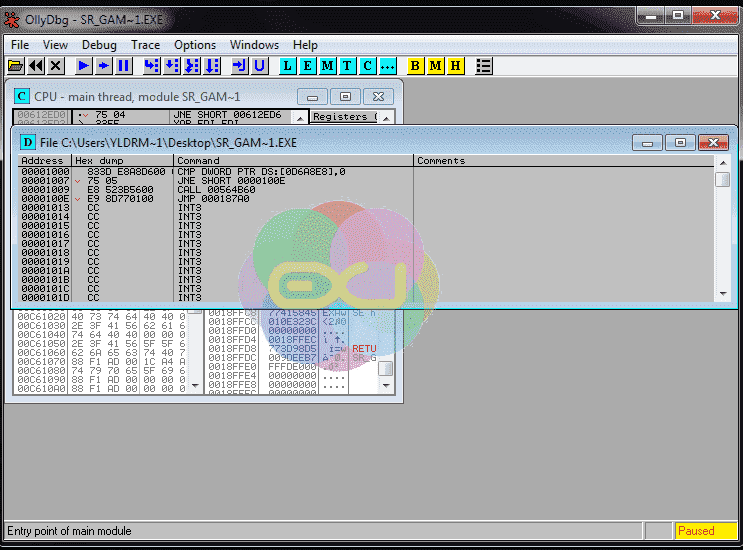Close the File dump window
The width and height of the screenshot is (743, 550).
[x=713, y=143]
